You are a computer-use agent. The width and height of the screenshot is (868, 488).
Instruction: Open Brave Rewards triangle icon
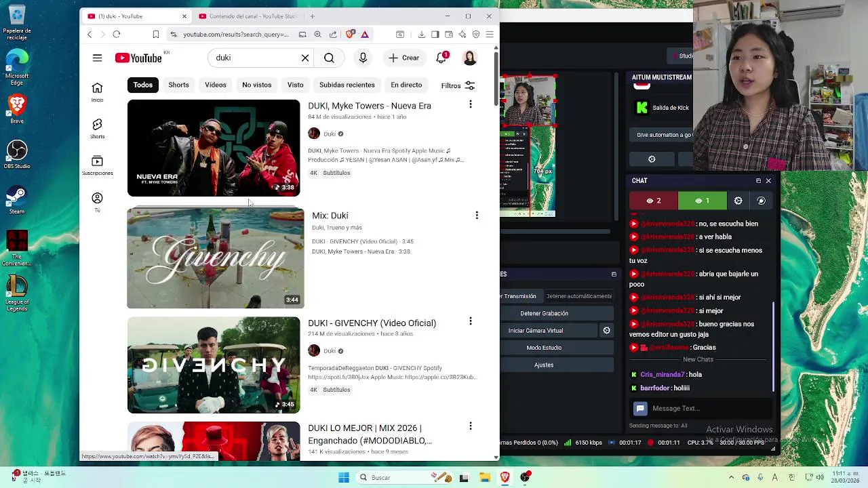365,35
